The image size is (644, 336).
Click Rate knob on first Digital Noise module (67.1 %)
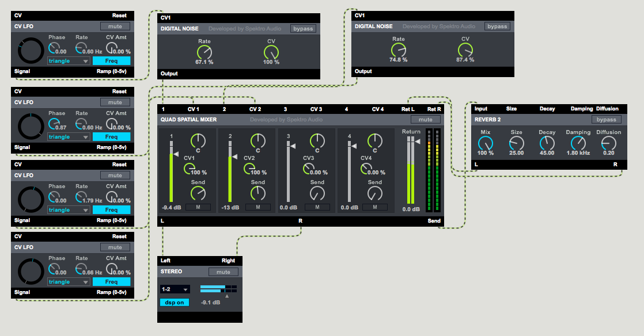coord(204,52)
